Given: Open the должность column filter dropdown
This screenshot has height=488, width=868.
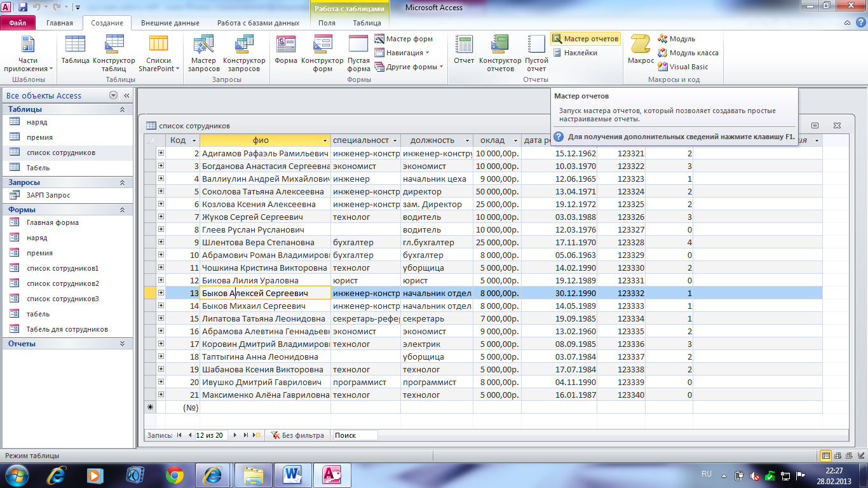Looking at the screenshot, I should tap(467, 140).
